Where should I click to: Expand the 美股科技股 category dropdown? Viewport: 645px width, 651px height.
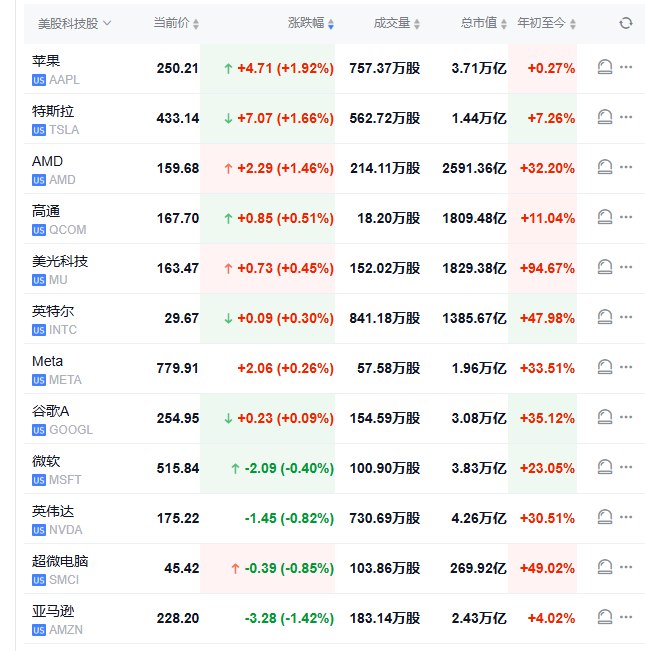(75, 23)
